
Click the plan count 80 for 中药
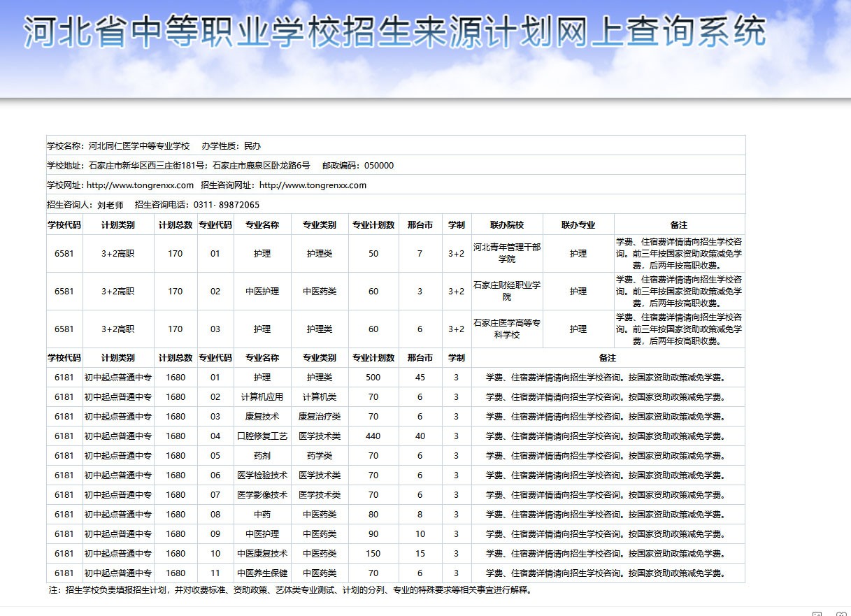[x=373, y=515]
